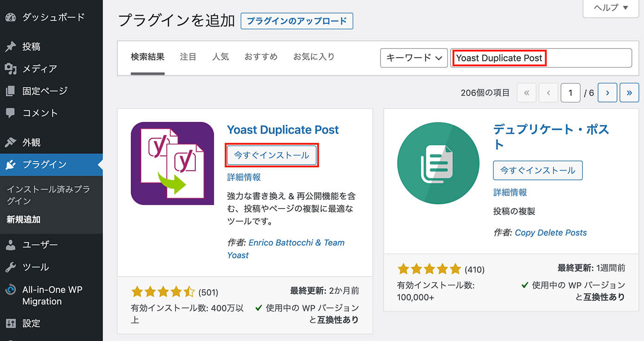Click the current page number field
Viewport: 644px width, 341px height.
click(570, 93)
